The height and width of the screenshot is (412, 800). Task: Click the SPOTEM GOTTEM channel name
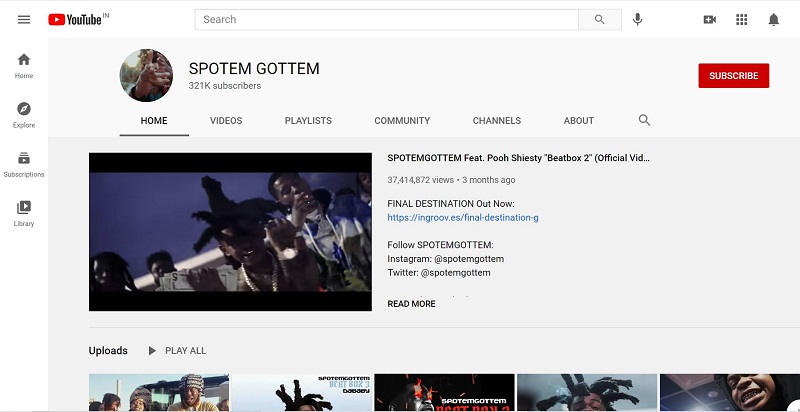[254, 69]
